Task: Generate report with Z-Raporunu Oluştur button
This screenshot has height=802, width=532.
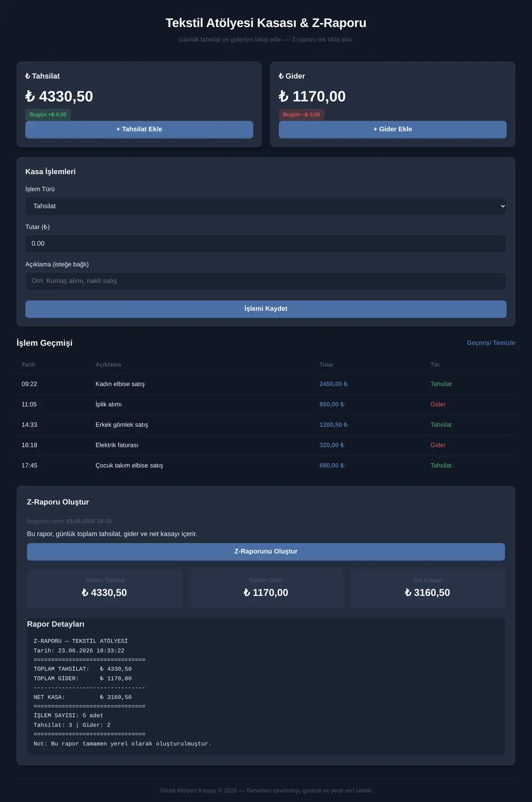Action: pyautogui.click(x=266, y=552)
